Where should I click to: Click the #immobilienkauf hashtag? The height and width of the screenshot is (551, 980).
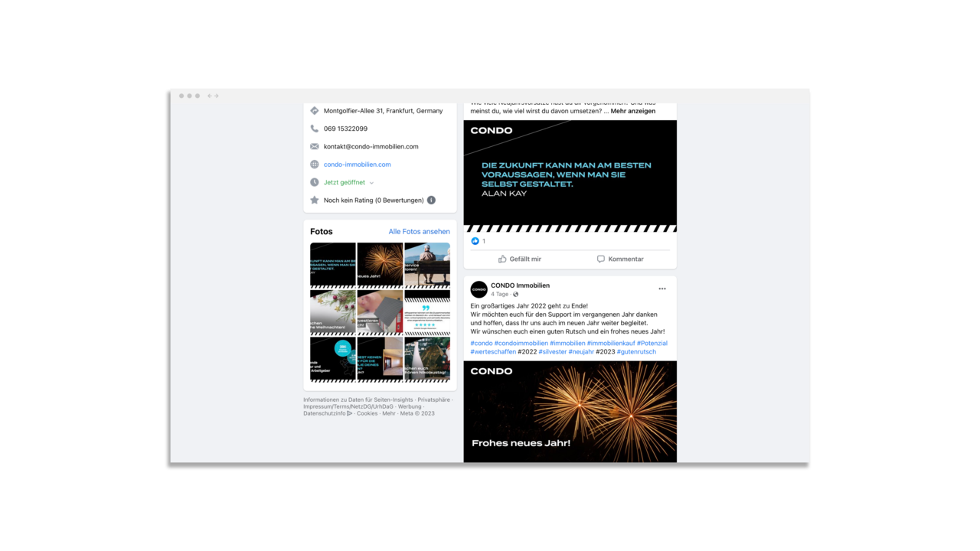(610, 344)
